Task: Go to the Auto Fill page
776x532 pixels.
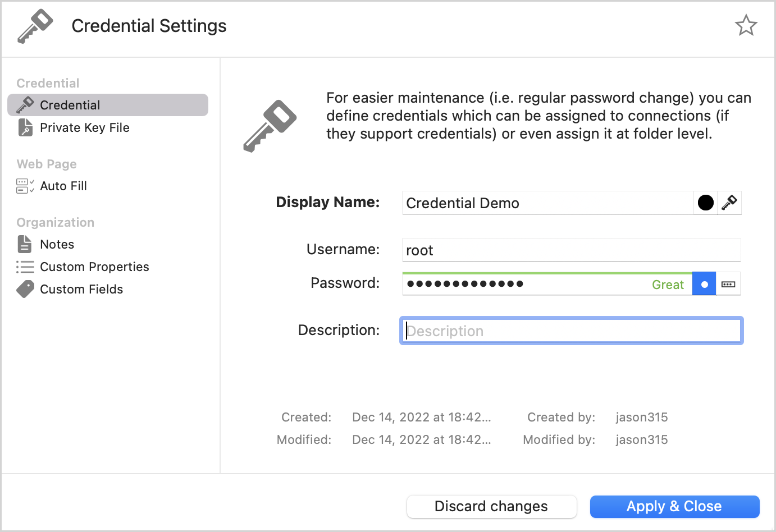Action: click(x=63, y=186)
